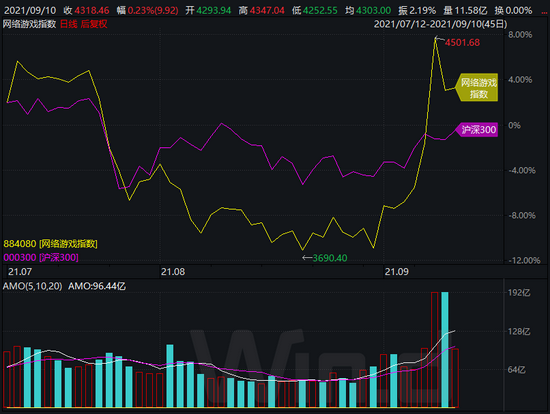
Task: Click the 884080 [网络游戏指数] legend entry
Action: 51,243
